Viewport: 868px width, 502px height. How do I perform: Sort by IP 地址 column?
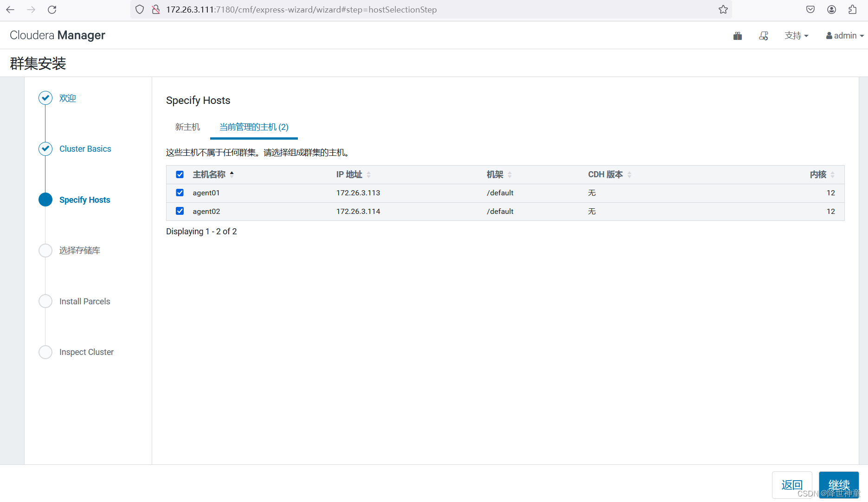click(353, 174)
